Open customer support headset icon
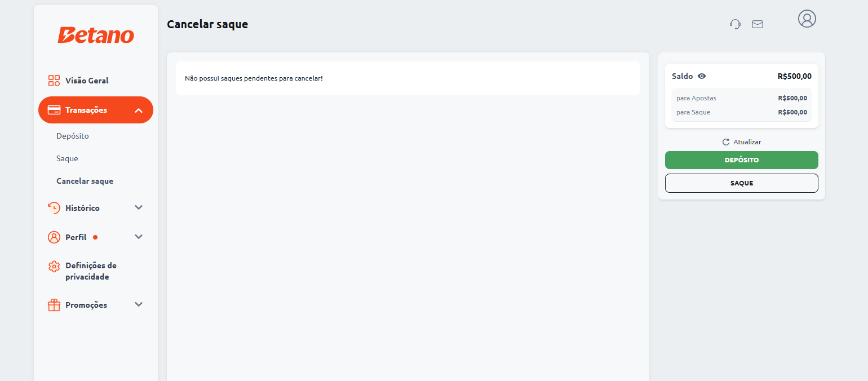868x381 pixels. pyautogui.click(x=735, y=24)
